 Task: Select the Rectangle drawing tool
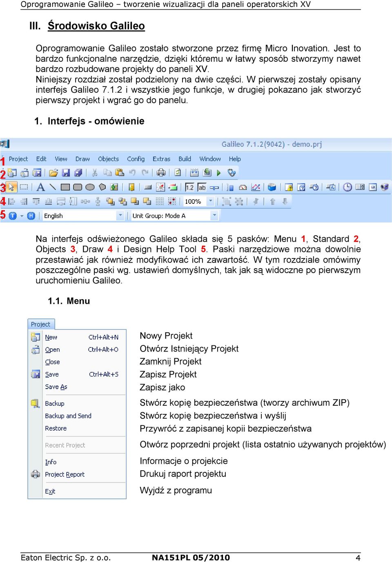[x=65, y=187]
